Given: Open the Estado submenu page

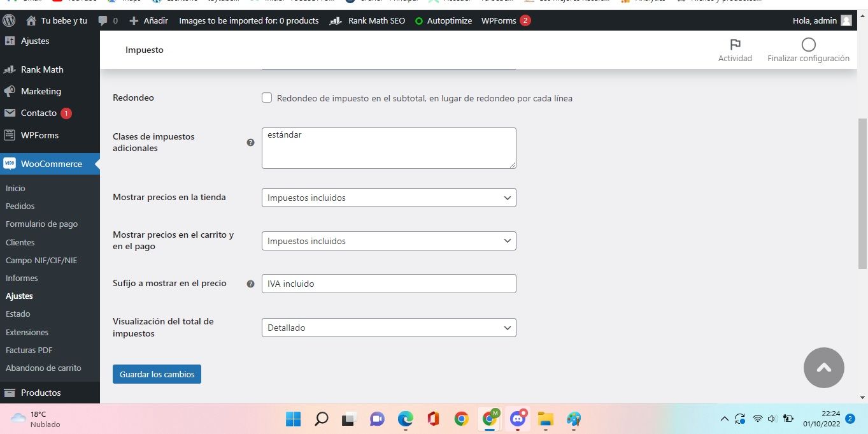Looking at the screenshot, I should coord(18,314).
